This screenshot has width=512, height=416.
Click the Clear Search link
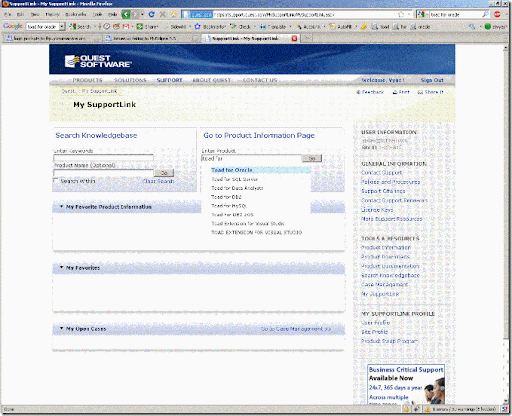(x=158, y=181)
